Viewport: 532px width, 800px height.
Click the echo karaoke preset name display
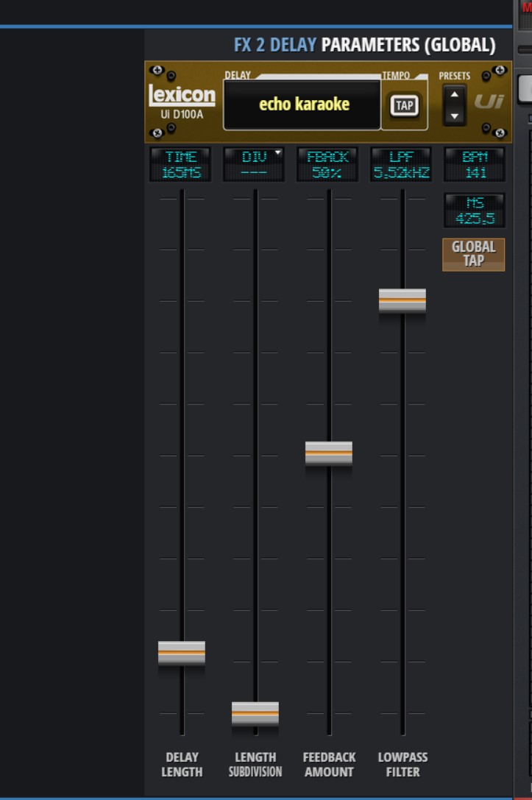pos(302,105)
